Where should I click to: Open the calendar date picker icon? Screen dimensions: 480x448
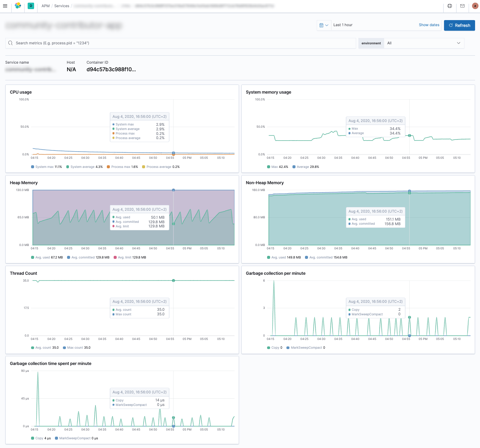[x=322, y=25]
